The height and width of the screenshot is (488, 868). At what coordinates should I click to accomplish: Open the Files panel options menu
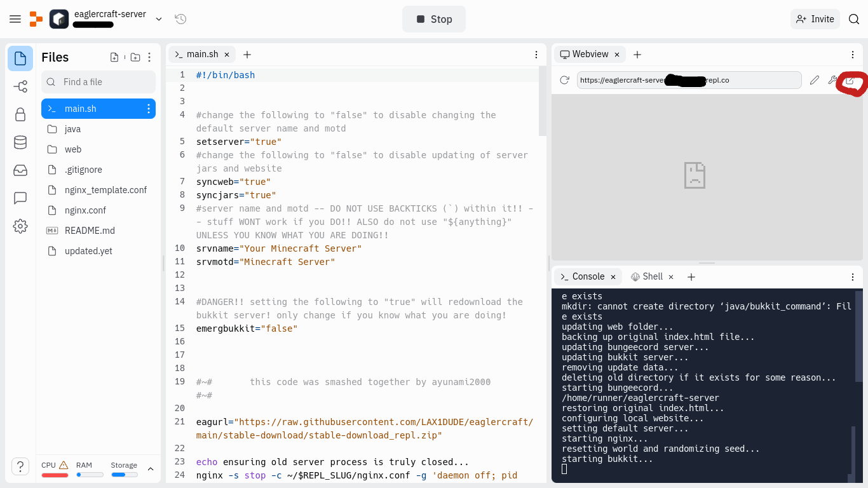pos(149,57)
